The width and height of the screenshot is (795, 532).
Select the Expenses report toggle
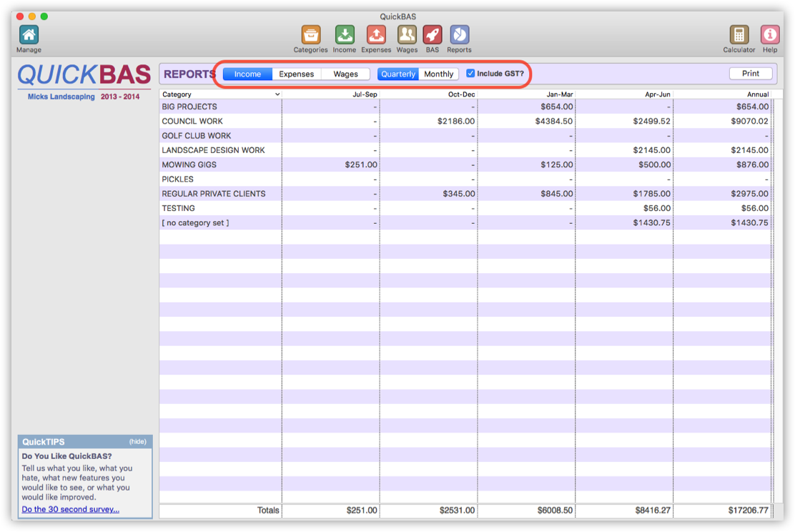point(297,74)
